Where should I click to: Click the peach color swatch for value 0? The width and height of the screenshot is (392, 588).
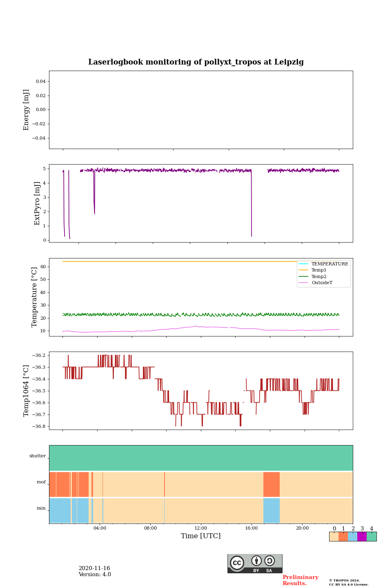[334, 537]
